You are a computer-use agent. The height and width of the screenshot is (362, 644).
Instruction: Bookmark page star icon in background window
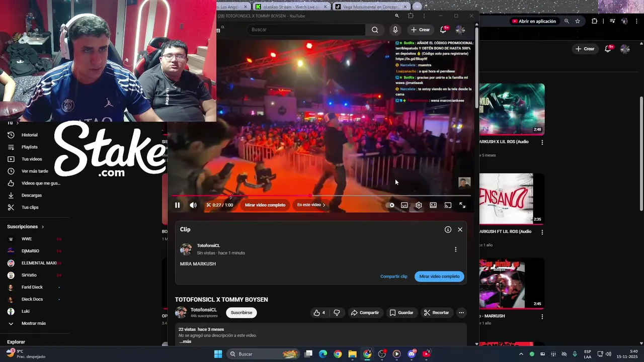[578, 21]
